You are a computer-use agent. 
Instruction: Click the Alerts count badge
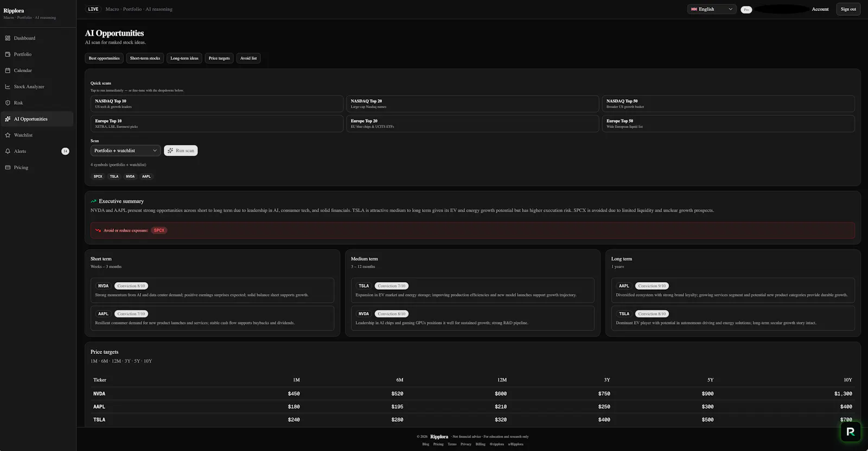pos(65,151)
